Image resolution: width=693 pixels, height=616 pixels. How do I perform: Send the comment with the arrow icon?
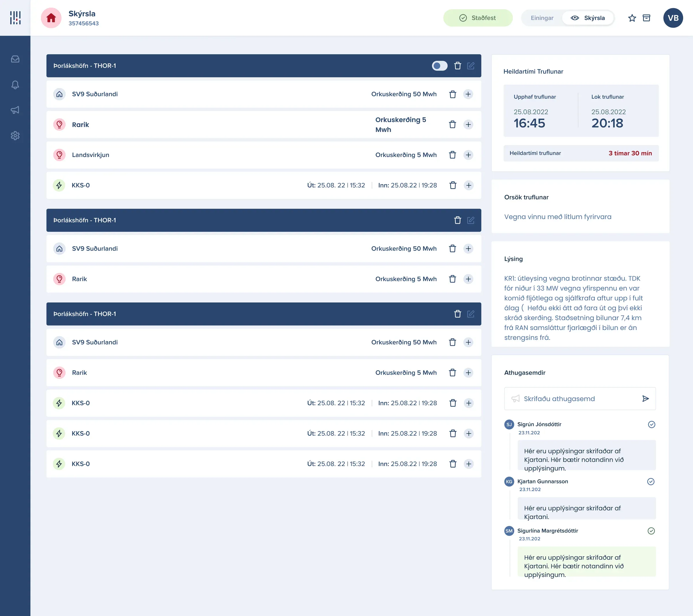[646, 399]
